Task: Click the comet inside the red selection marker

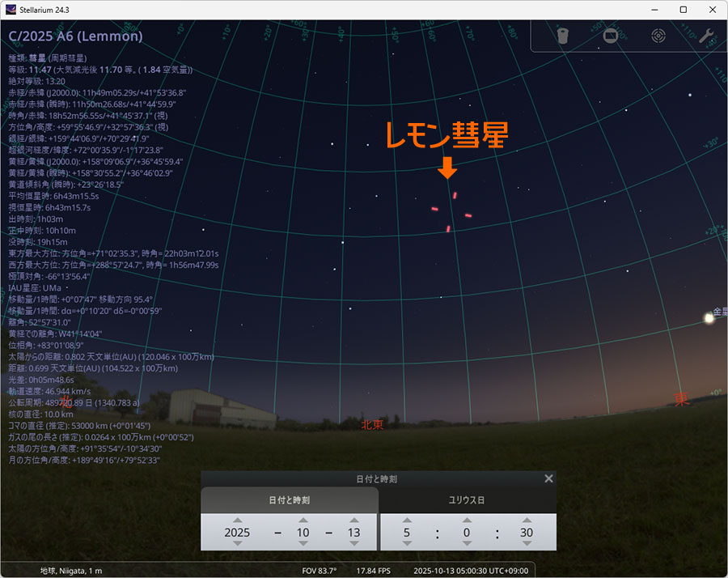Action: [451, 212]
